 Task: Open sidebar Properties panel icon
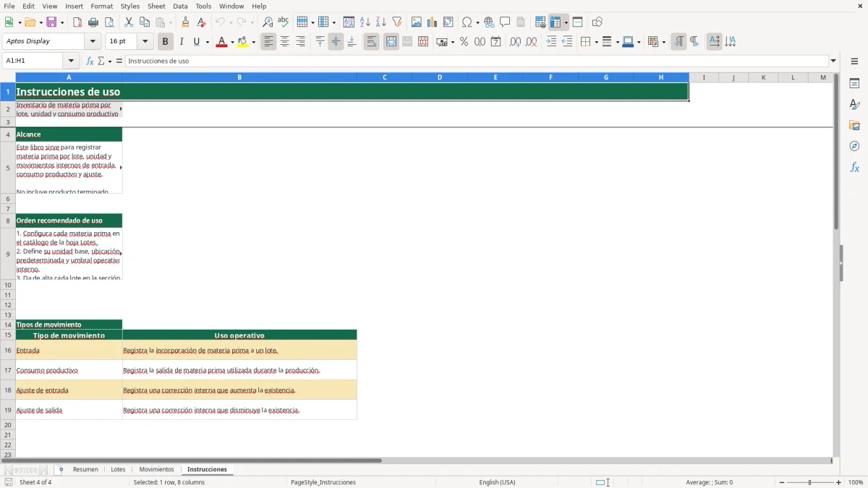[x=854, y=84]
